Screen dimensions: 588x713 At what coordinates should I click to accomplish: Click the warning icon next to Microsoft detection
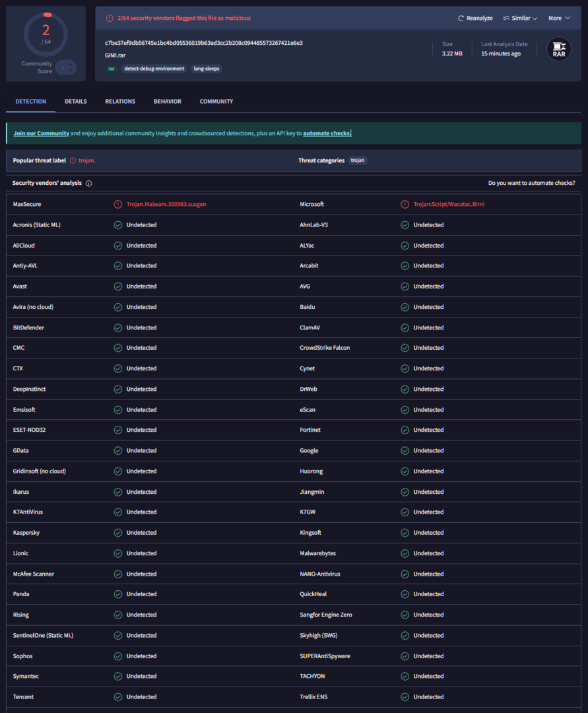405,204
